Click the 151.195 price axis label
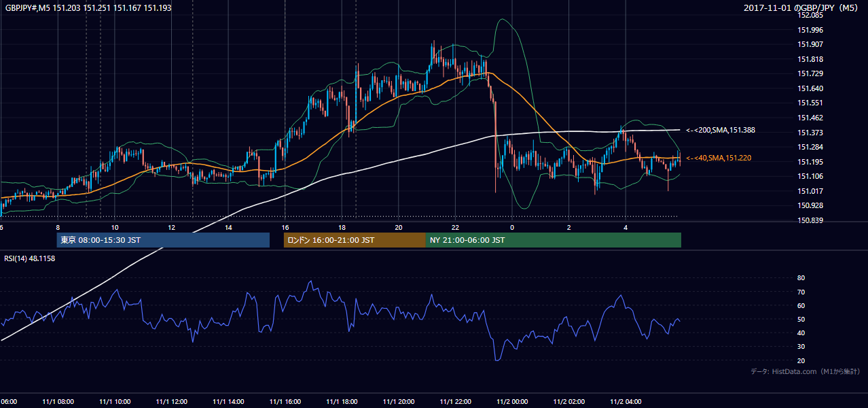The width and height of the screenshot is (868, 408). coord(811,162)
